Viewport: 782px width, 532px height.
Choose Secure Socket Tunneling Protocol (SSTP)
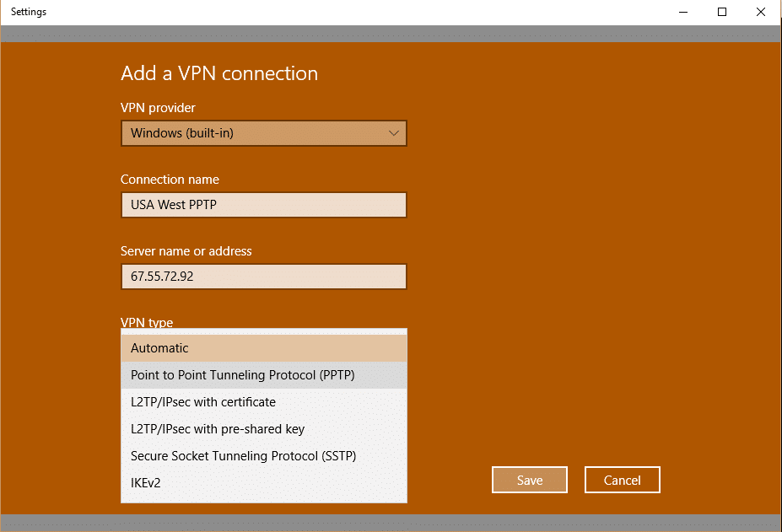coord(264,456)
